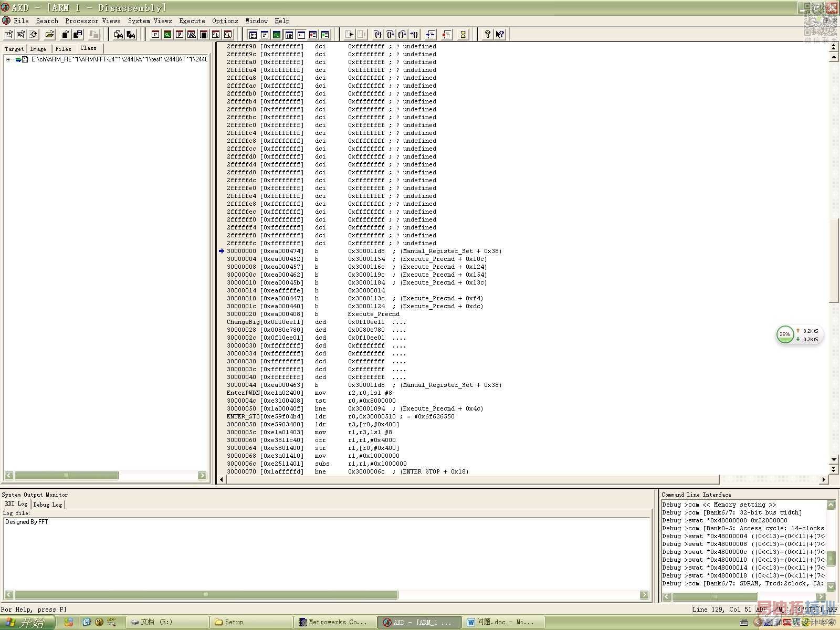The height and width of the screenshot is (630, 840).
Task: Click the Step Out execution icon
Action: pos(402,35)
